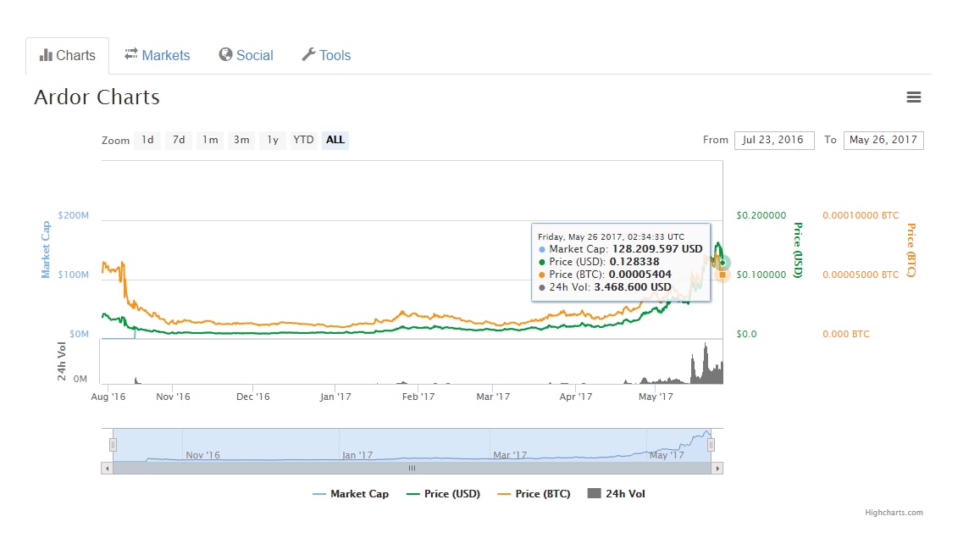
Task: Switch to the Markets tab
Action: tap(157, 56)
